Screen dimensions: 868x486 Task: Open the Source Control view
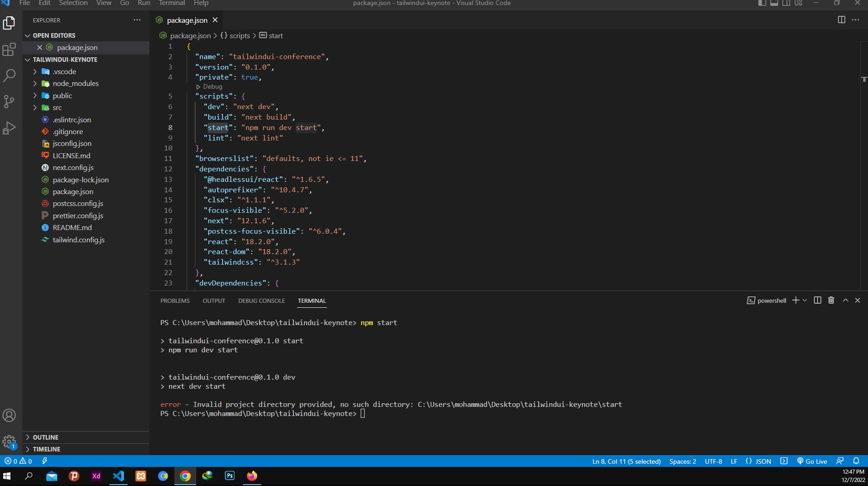9,101
